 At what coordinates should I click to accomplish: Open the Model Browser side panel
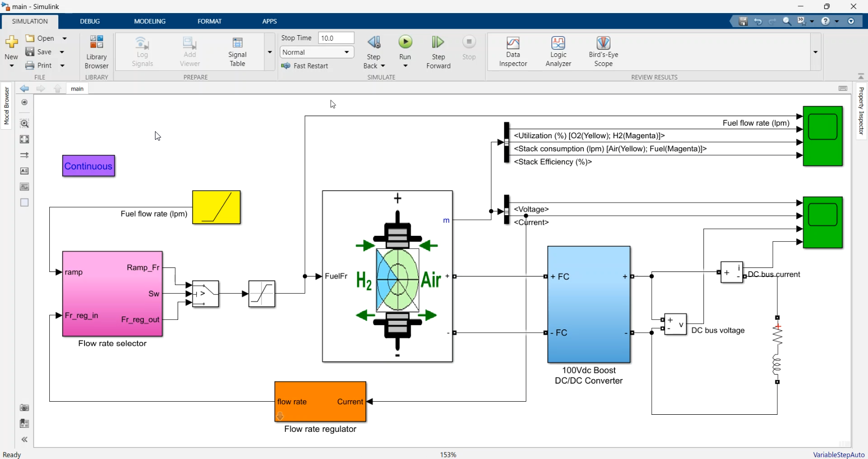pos(7,106)
